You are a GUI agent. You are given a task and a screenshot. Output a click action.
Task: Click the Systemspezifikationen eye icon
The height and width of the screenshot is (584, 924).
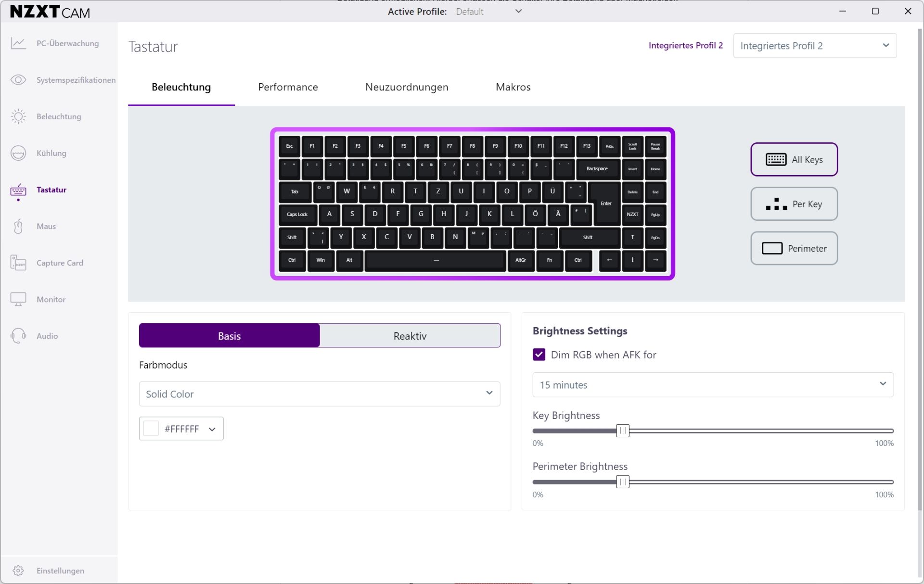point(18,80)
